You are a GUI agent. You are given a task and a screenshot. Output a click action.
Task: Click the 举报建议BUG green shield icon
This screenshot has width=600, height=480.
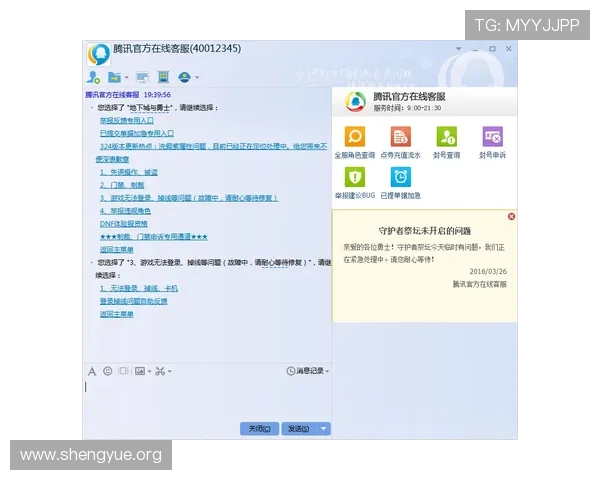pyautogui.click(x=355, y=177)
